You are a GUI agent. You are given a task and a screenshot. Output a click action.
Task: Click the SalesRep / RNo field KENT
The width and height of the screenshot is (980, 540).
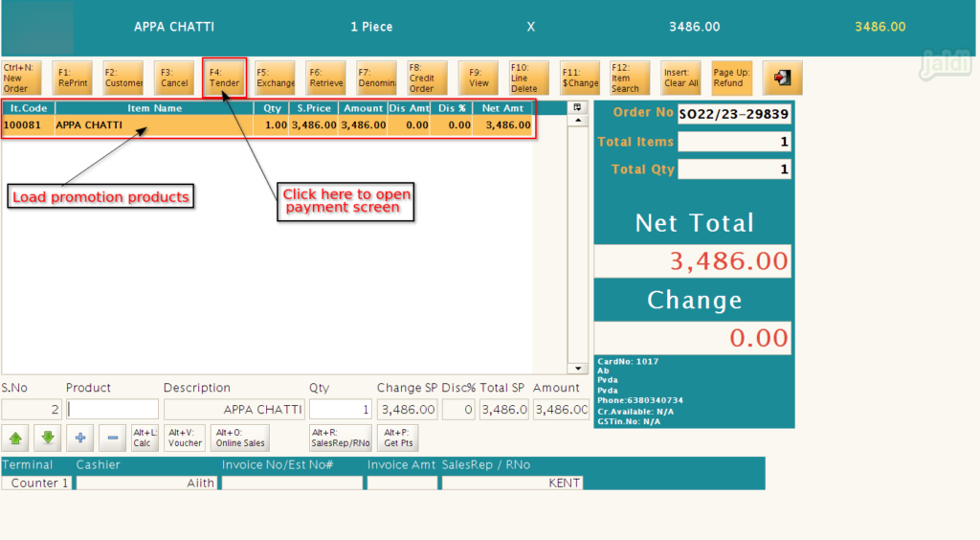[513, 483]
